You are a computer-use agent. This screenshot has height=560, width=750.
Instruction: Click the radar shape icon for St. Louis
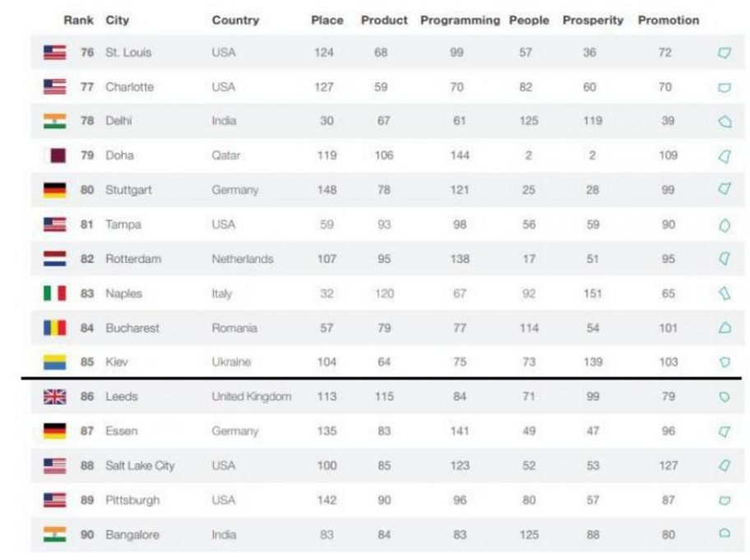[x=725, y=53]
